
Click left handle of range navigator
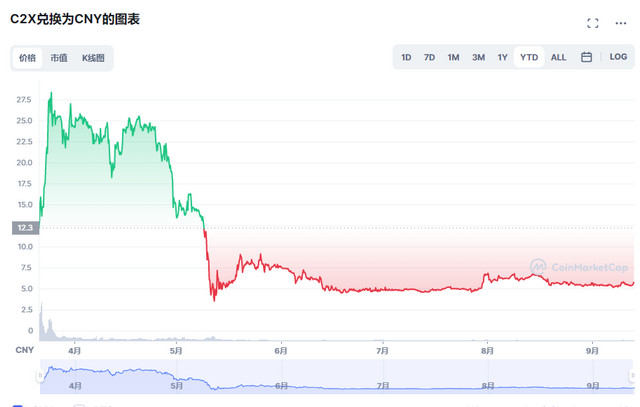pos(40,376)
